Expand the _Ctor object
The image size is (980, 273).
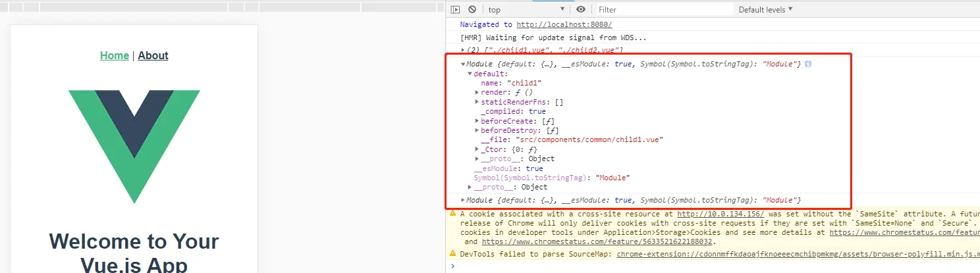coord(477,149)
